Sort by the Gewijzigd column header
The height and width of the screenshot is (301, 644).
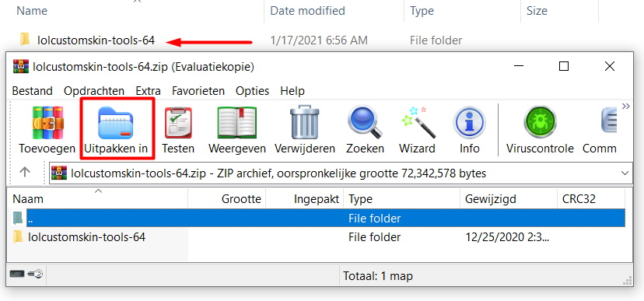coord(509,199)
